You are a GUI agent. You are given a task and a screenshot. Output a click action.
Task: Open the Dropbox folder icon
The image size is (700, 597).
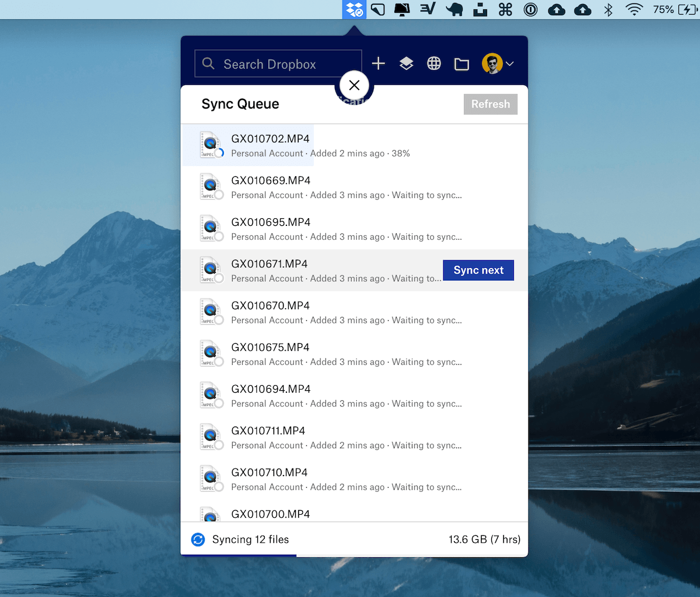click(462, 64)
